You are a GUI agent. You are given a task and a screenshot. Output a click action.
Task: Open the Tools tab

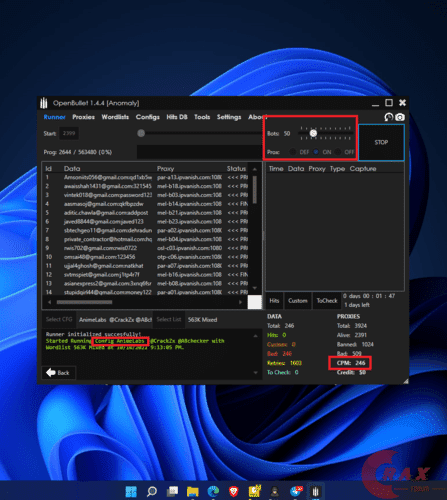(x=202, y=117)
